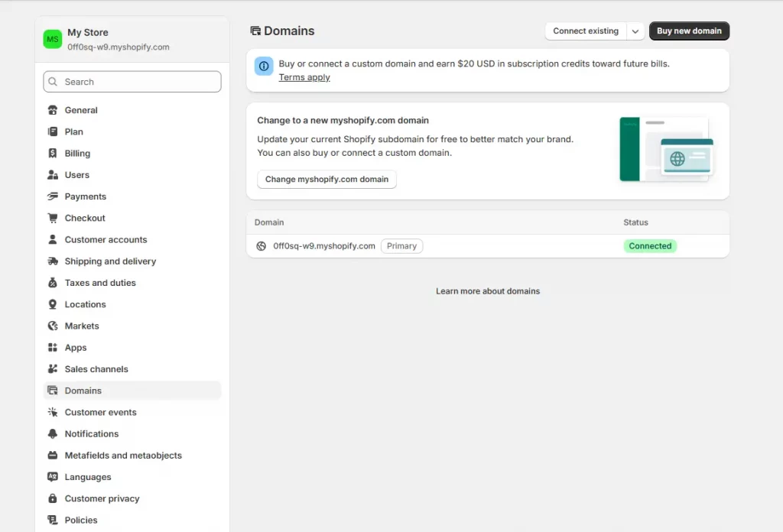Open Learn more about domains link
Image resolution: width=783 pixels, height=532 pixels.
point(488,291)
